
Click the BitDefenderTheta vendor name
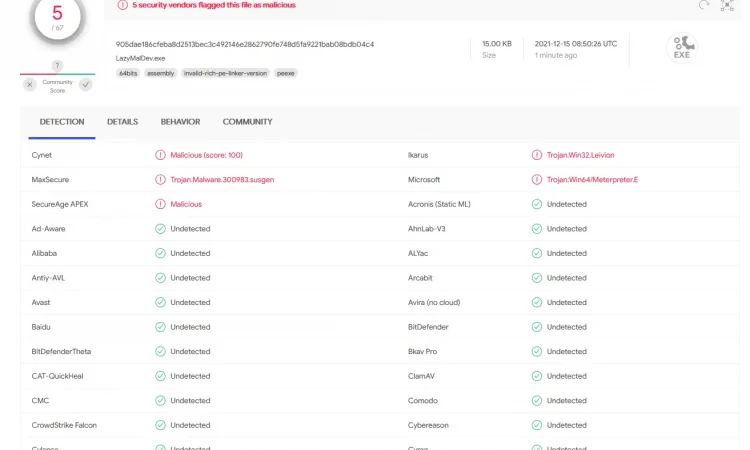[x=61, y=351]
